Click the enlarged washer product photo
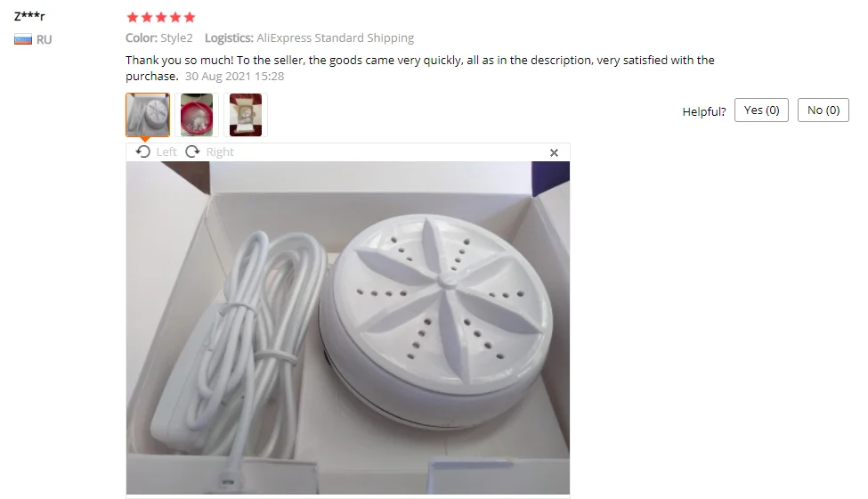868x499 pixels. 347,328
